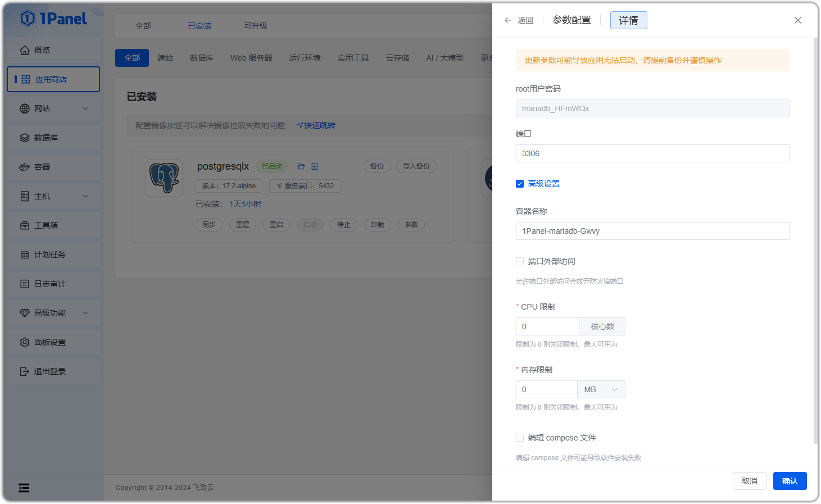This screenshot has width=821, height=504.
Task: Click postgresqlx 停止 button
Action: [x=344, y=225]
